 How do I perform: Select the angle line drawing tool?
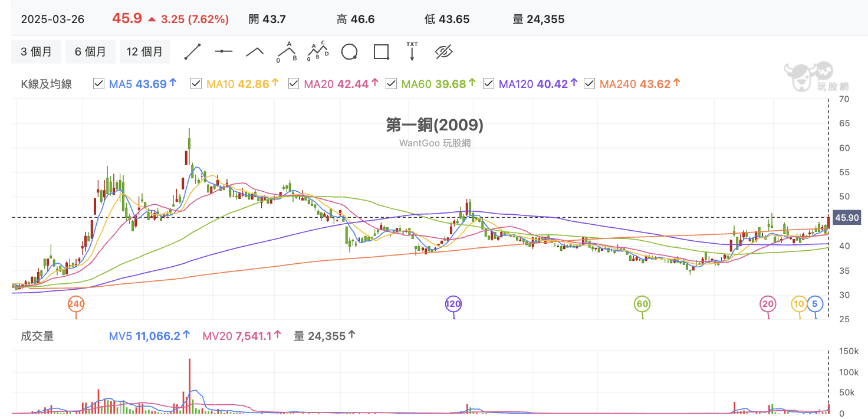coord(255,52)
